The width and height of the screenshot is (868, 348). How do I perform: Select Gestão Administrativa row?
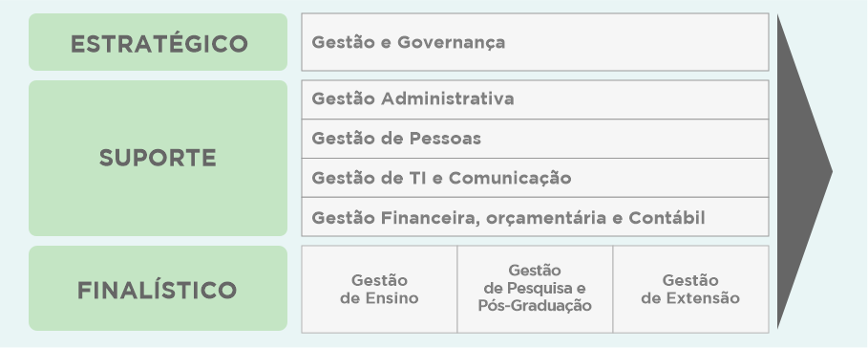(x=535, y=99)
